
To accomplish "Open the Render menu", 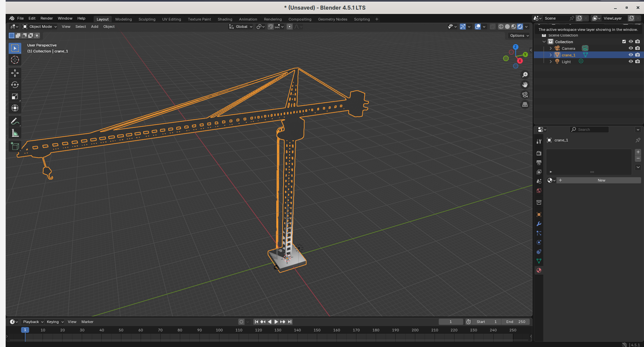I will pos(47,18).
